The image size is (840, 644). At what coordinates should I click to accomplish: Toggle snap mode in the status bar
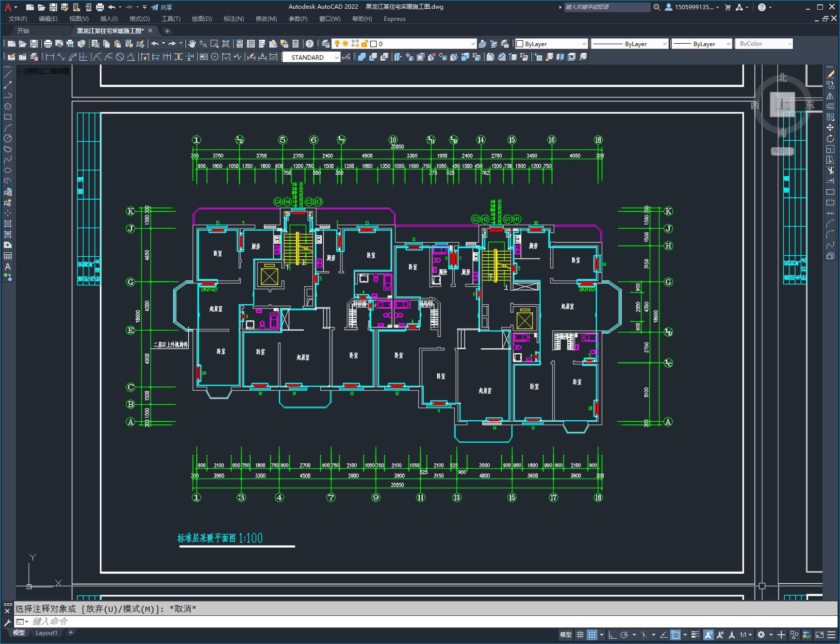pos(592,634)
